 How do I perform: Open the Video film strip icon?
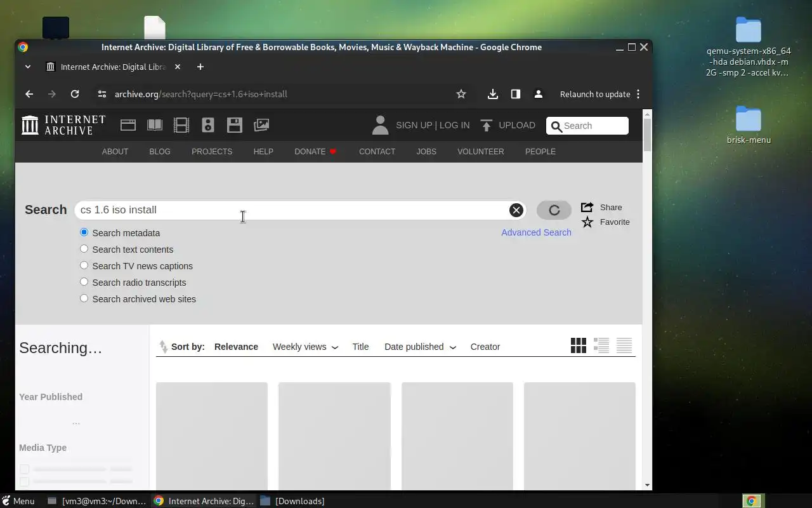[181, 125]
